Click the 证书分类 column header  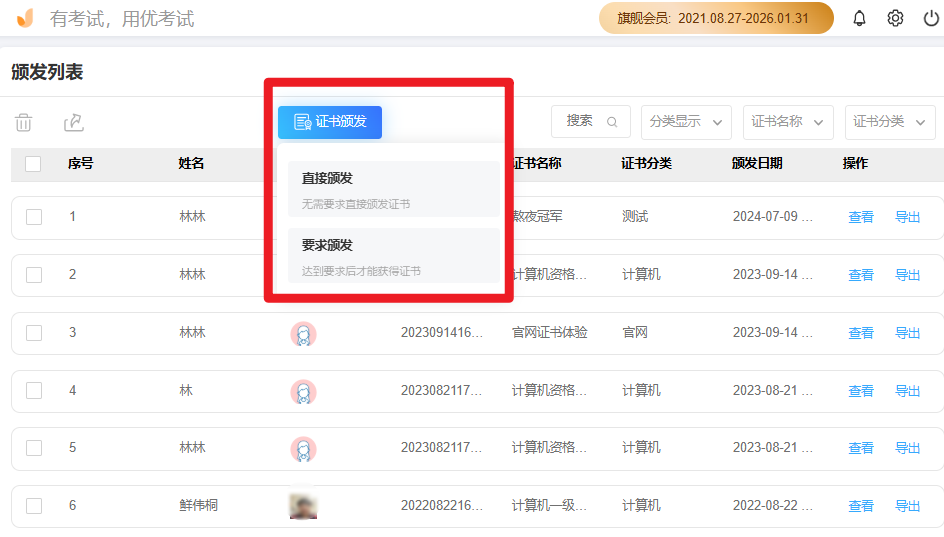click(647, 164)
